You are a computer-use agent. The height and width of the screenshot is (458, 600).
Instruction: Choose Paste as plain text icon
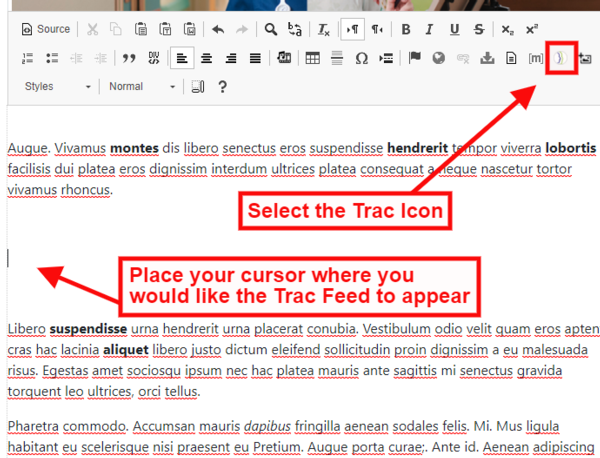click(165, 29)
